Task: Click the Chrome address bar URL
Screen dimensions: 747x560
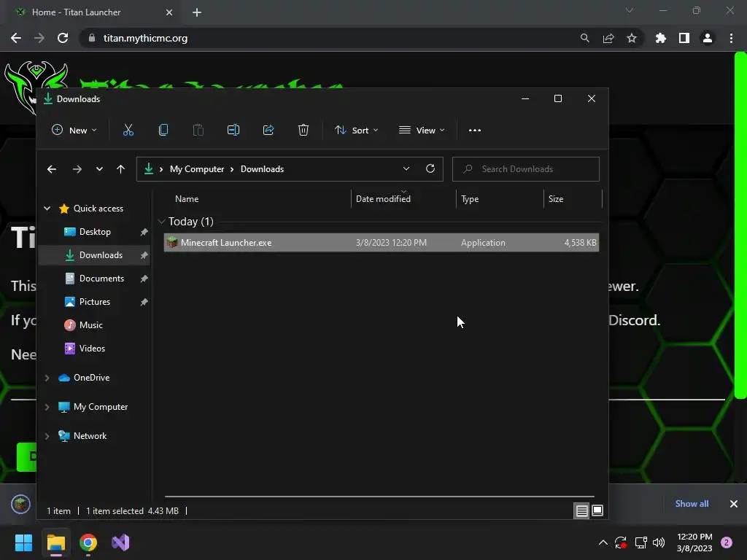Action: 145,38
